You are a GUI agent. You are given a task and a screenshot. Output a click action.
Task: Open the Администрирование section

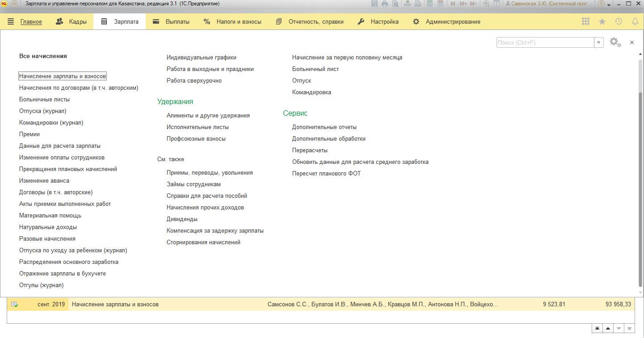click(446, 21)
